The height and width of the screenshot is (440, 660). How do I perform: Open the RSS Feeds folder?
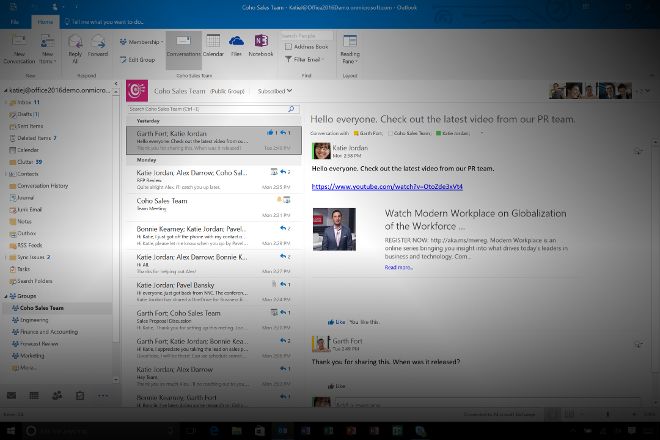click(26, 245)
